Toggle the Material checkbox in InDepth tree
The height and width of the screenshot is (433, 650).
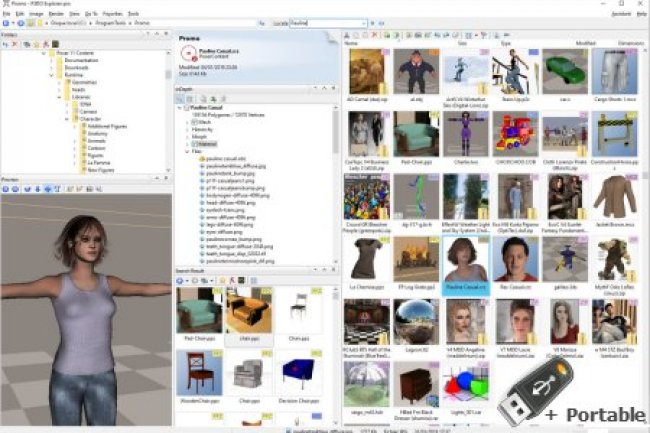click(x=194, y=144)
